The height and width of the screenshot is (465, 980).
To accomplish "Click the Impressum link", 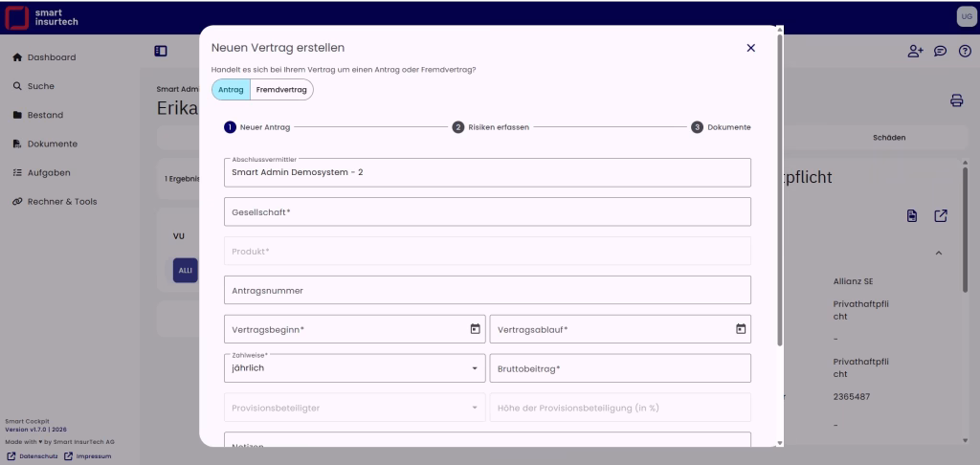I will (93, 455).
